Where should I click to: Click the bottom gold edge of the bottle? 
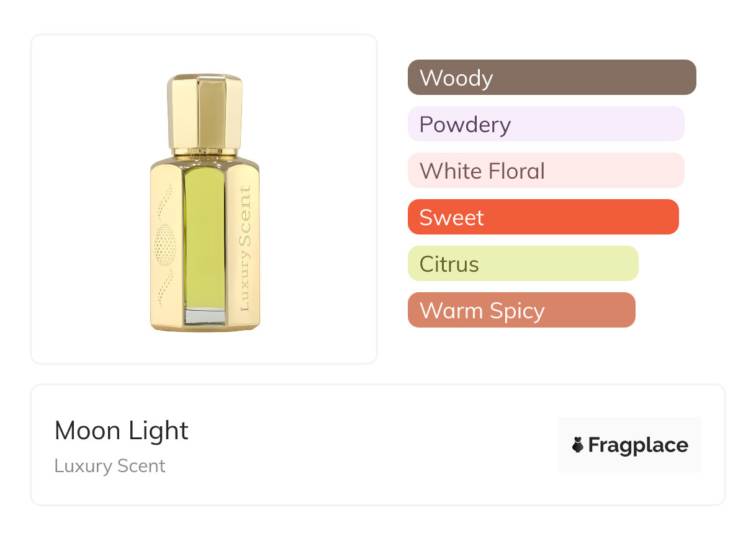[x=204, y=328]
